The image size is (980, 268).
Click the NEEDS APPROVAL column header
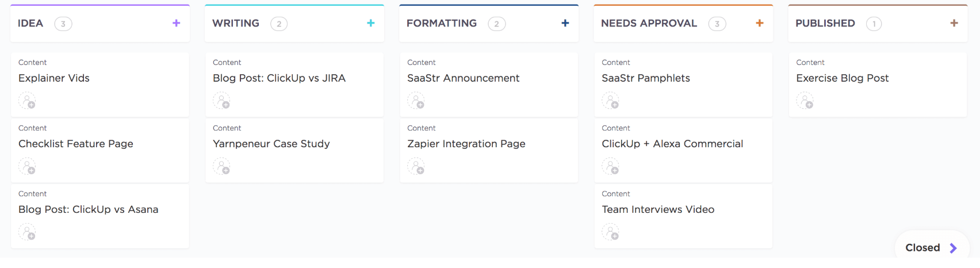click(649, 23)
